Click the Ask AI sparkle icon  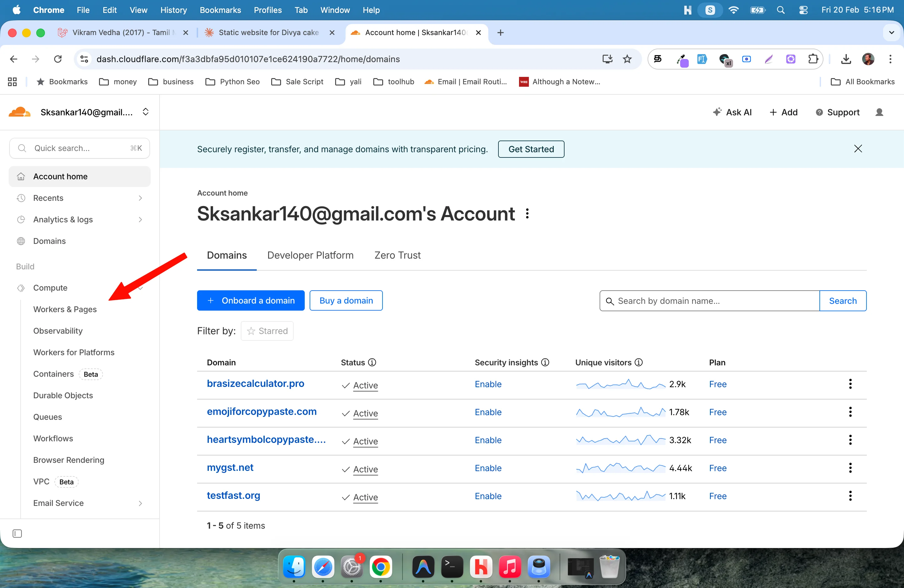click(717, 112)
